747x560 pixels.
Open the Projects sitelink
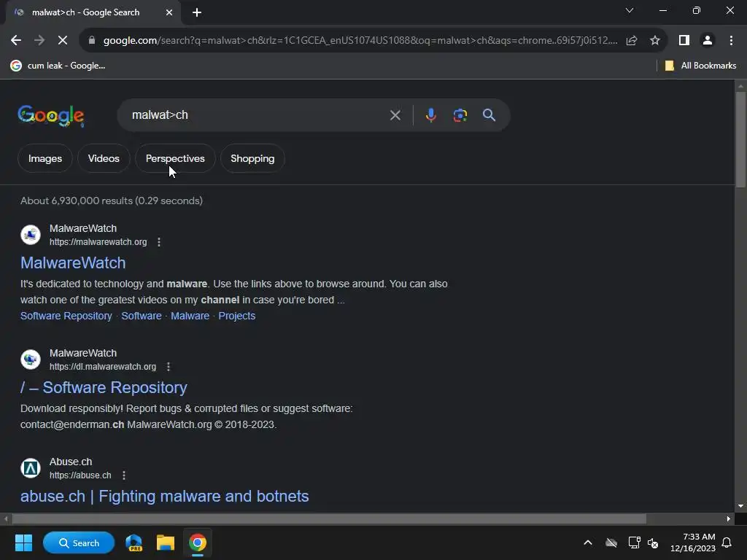tap(237, 316)
